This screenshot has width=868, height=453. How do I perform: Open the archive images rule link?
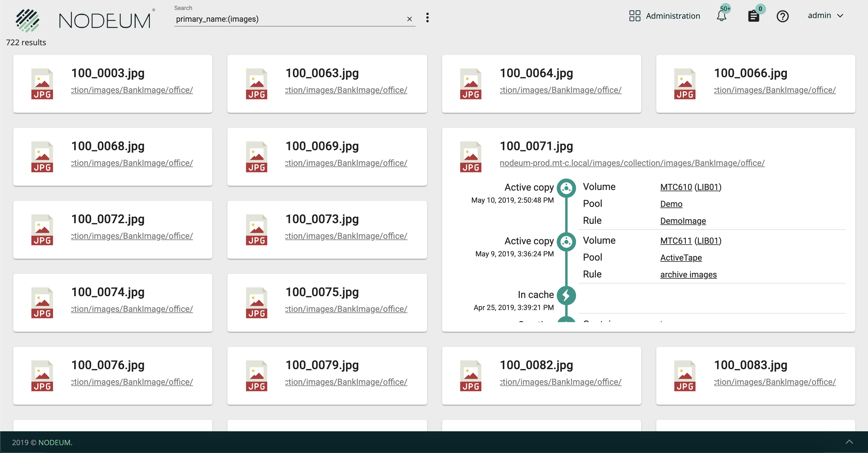[x=689, y=274]
